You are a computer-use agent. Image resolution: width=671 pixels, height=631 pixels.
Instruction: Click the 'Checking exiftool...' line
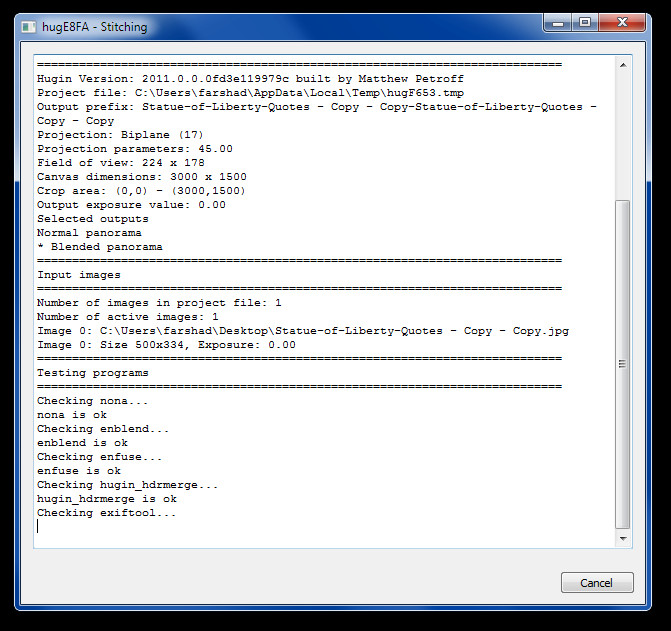point(107,513)
